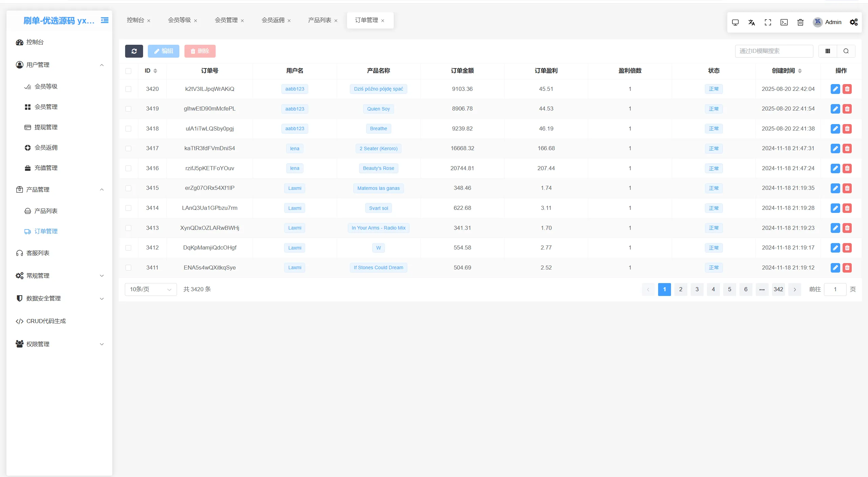
Task: Click the aabb123 username tag in row 3419
Action: pyautogui.click(x=294, y=109)
